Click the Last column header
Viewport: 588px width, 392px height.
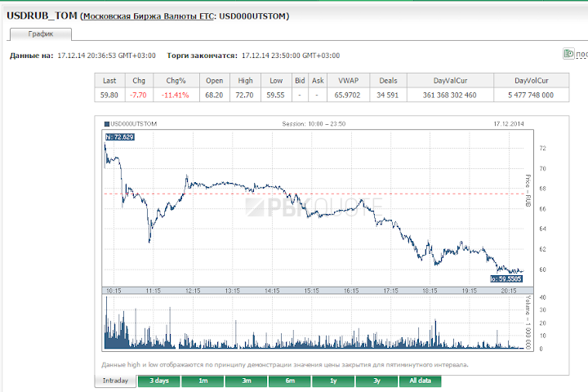coord(109,81)
